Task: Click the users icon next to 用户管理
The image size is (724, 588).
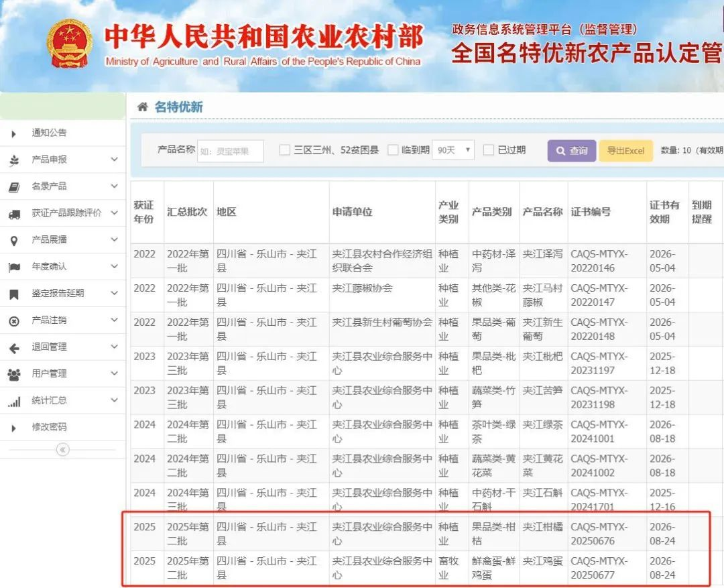Action: coord(15,374)
